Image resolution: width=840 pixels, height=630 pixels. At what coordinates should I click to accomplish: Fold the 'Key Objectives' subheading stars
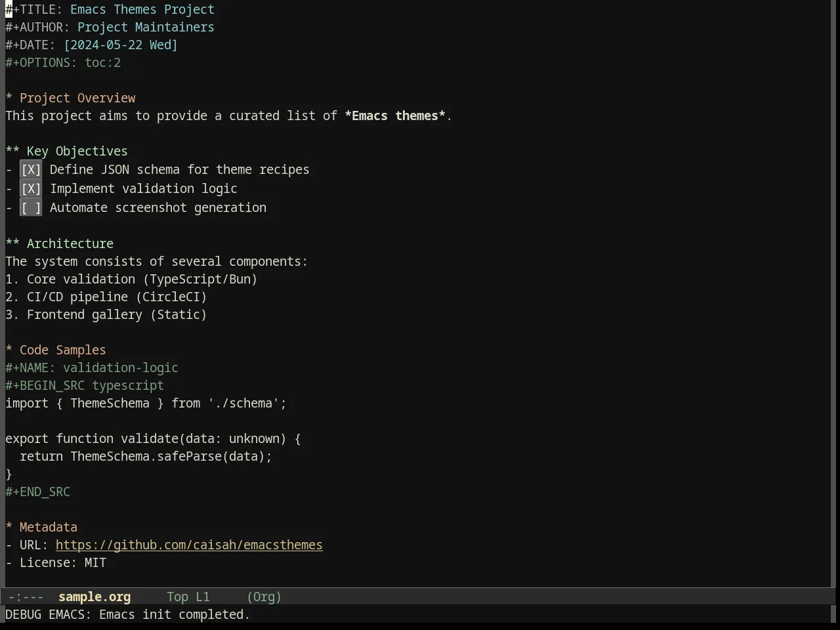(x=12, y=152)
